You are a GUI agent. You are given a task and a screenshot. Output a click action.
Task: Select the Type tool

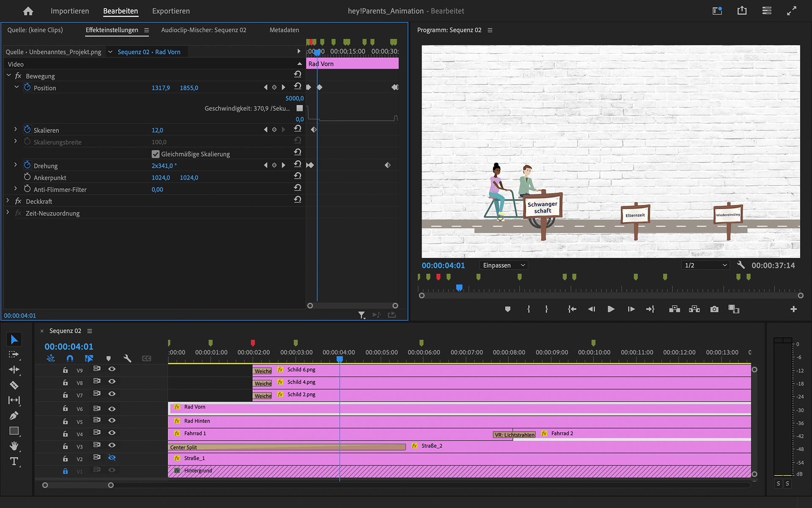point(14,461)
